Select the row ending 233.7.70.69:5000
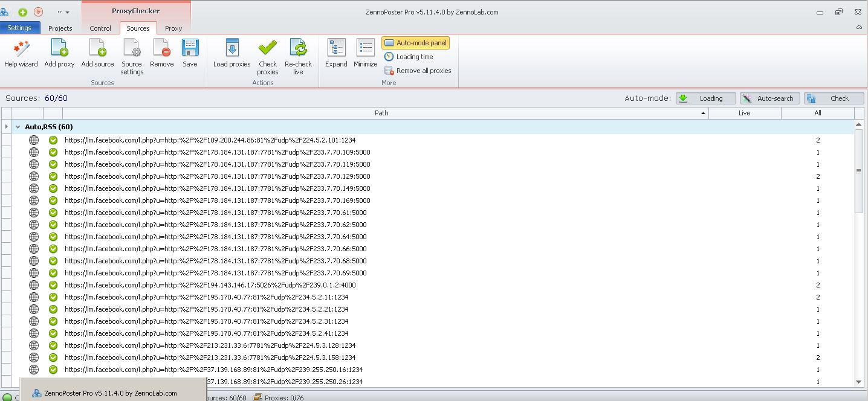This screenshot has width=868, height=401. (x=432, y=273)
